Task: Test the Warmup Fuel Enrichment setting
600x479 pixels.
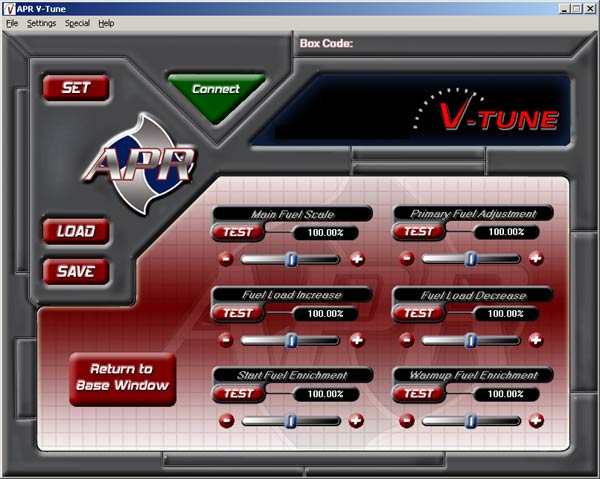Action: tap(419, 394)
